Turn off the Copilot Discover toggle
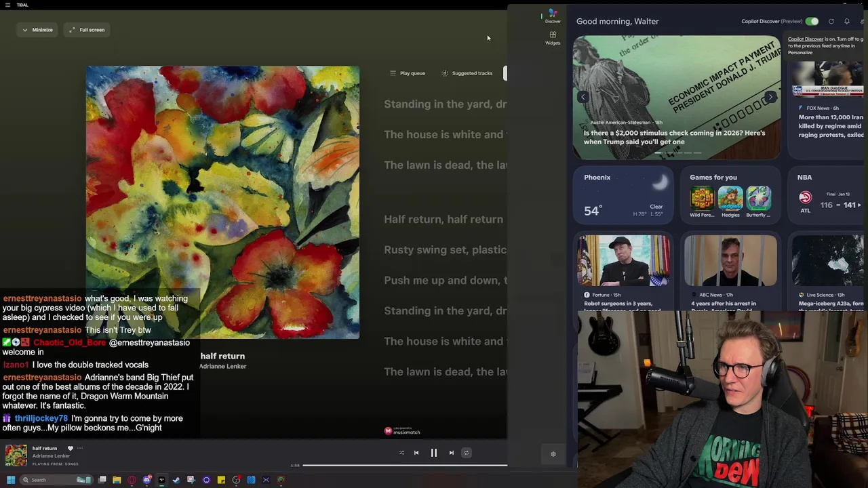868x488 pixels. point(812,22)
